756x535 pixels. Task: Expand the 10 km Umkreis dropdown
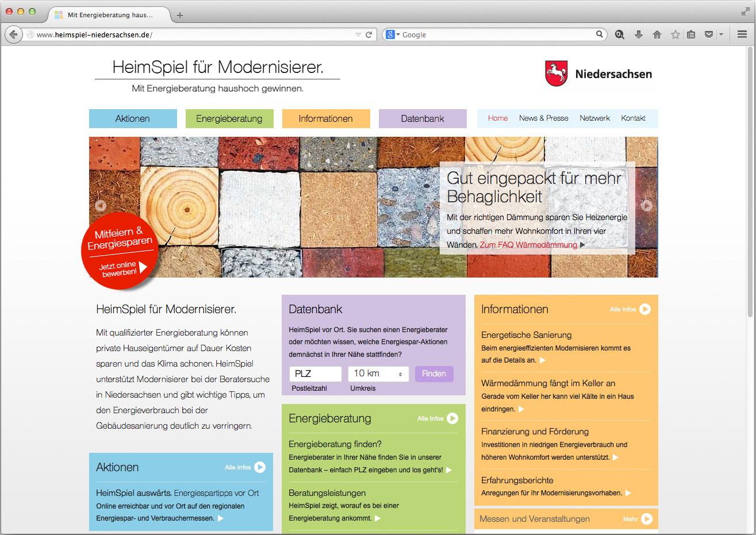click(378, 374)
